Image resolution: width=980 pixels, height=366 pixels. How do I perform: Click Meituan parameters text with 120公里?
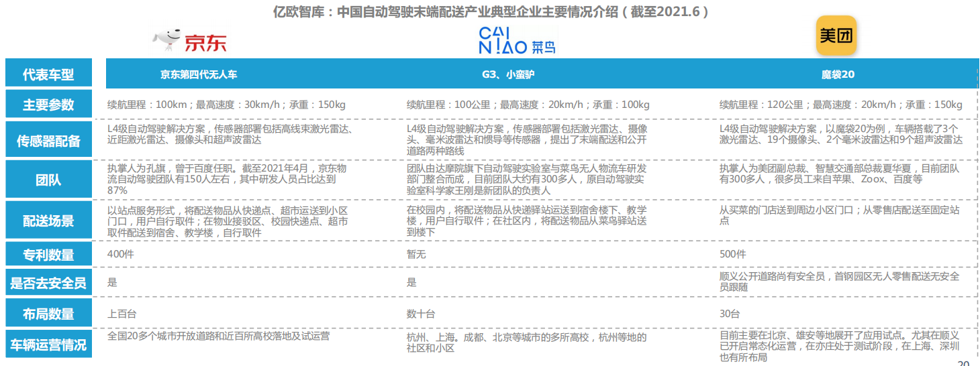point(841,105)
